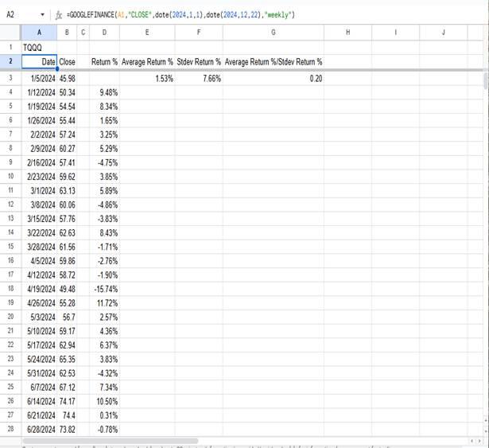Select the column D header
The height and width of the screenshot is (448, 489).
click(x=104, y=32)
